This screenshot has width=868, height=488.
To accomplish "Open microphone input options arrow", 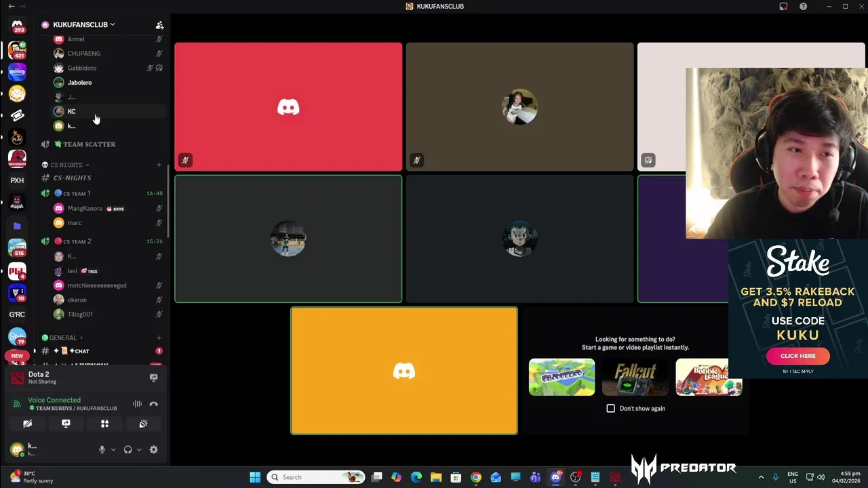I will (113, 449).
